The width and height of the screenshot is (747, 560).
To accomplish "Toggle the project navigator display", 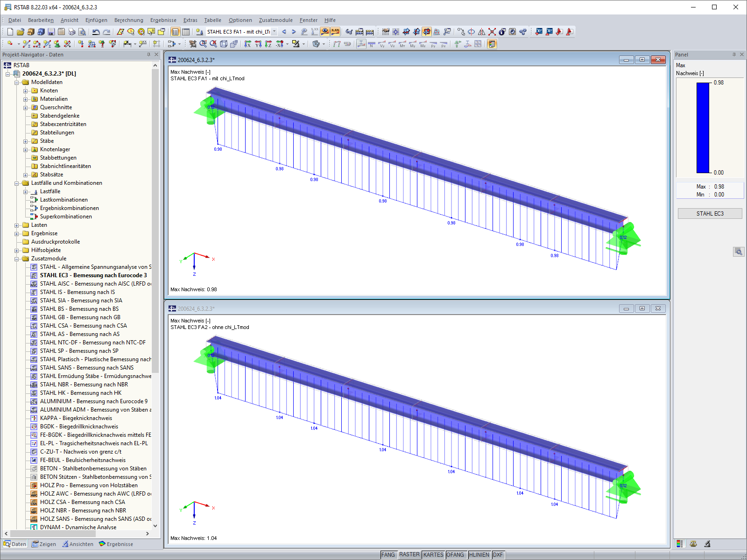I will 176,32.
